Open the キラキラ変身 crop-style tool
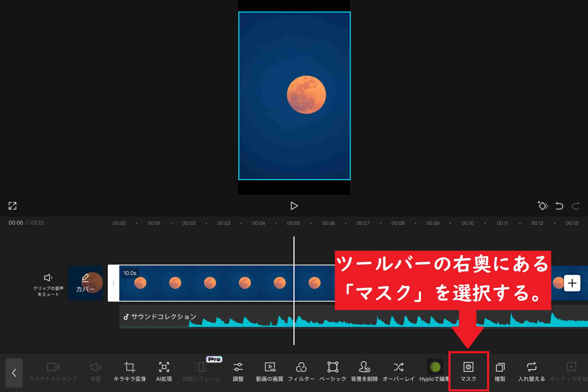Image resolution: width=588 pixels, height=392 pixels. [x=130, y=371]
